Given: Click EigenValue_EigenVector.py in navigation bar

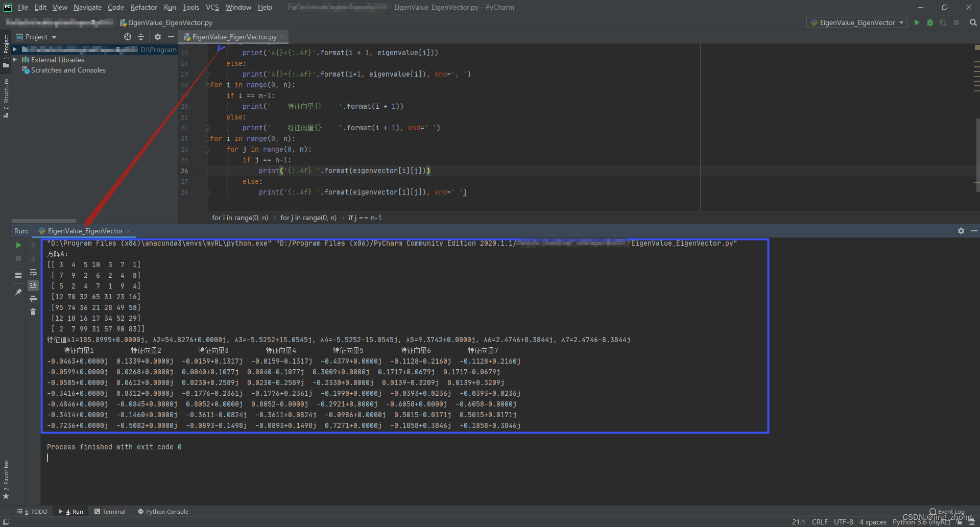Looking at the screenshot, I should tap(166, 22).
